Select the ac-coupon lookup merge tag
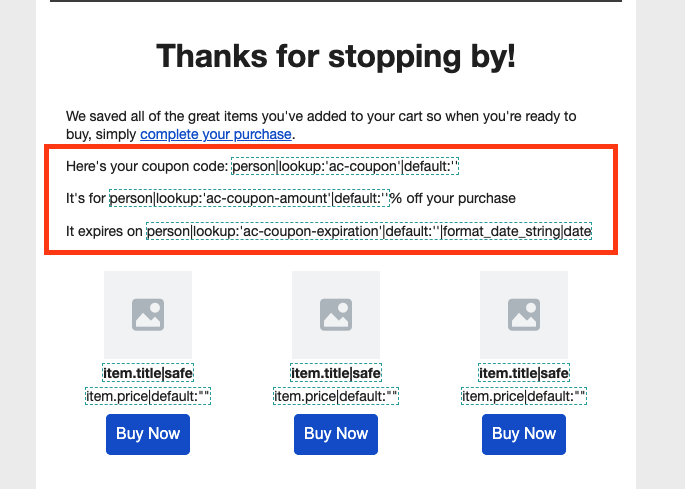Screen dimensions: 685x489 tap(345, 166)
